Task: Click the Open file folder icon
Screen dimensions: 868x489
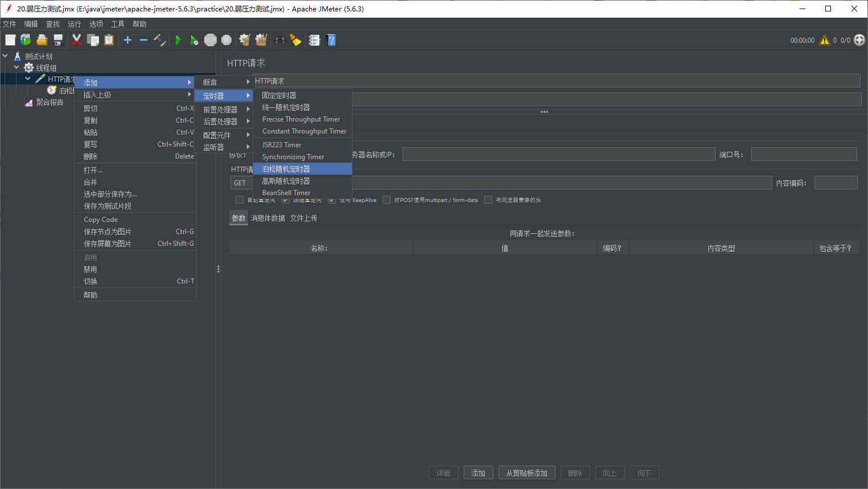Action: pos(42,40)
